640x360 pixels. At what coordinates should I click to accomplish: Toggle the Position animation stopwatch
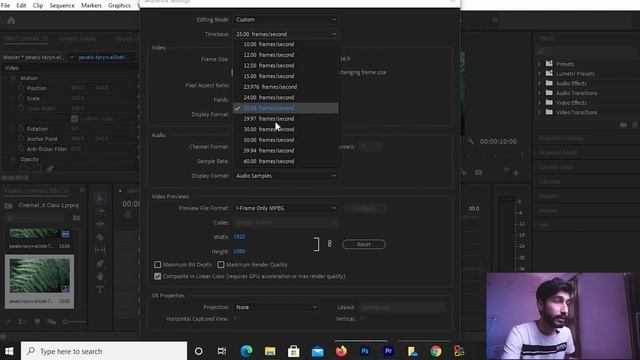[21, 88]
